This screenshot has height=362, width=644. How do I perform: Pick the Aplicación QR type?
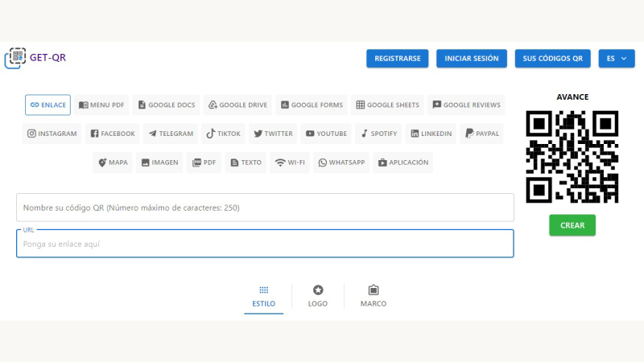pyautogui.click(x=403, y=162)
